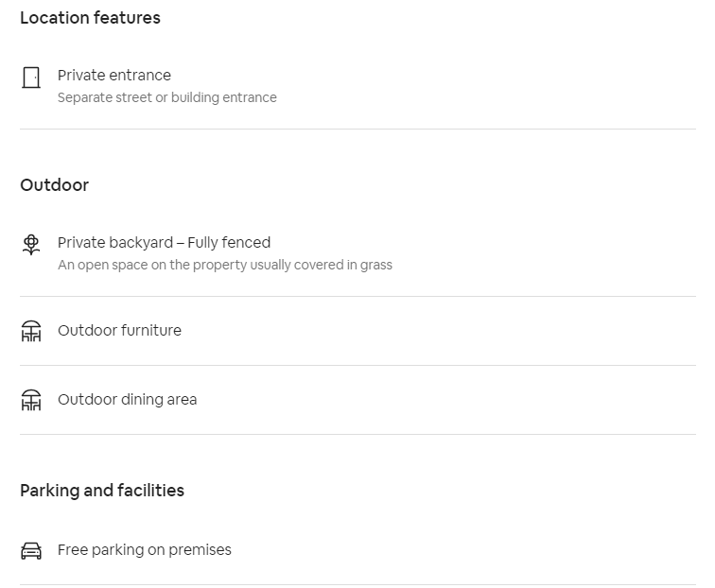The image size is (715, 588).
Task: Click the divider line below Private entrance
Action: click(x=357, y=129)
